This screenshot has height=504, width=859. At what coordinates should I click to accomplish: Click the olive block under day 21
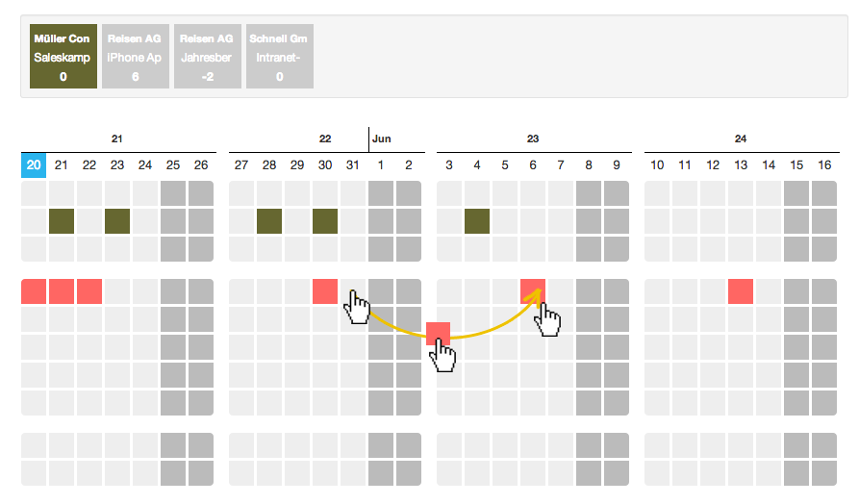pos(62,221)
